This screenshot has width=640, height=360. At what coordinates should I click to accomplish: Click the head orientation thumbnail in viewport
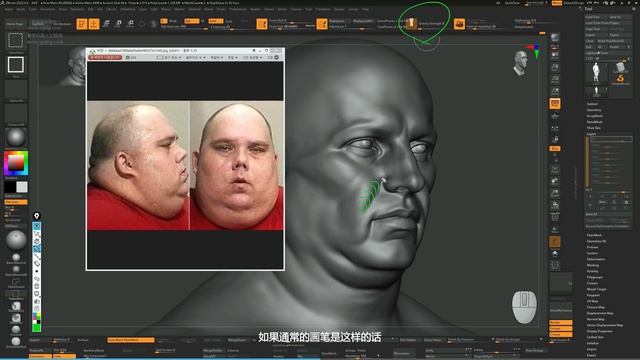[x=519, y=63]
